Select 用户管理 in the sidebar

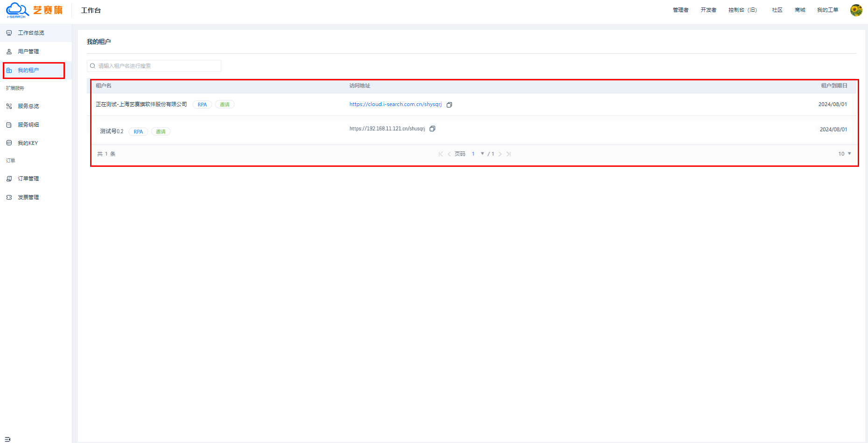pyautogui.click(x=28, y=51)
